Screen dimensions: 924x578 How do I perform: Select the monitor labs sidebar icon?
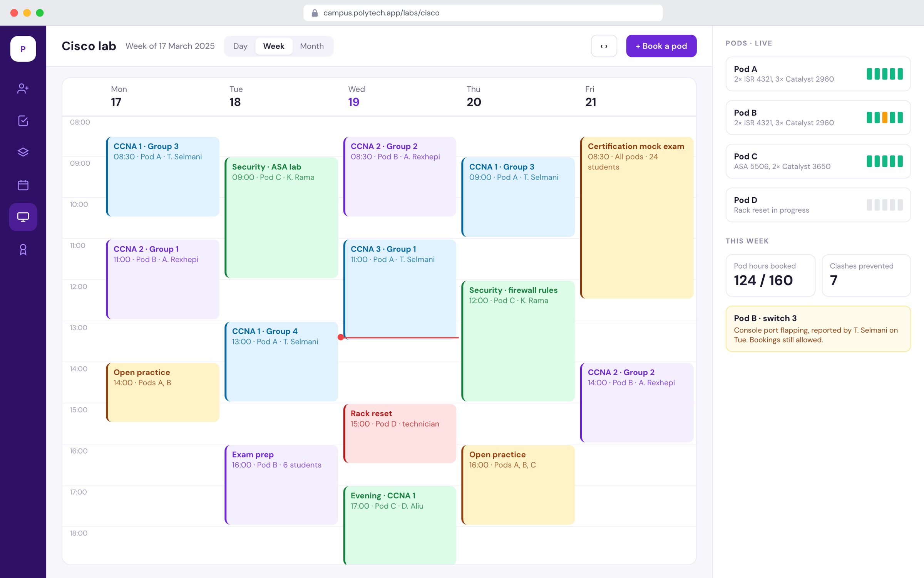(23, 217)
